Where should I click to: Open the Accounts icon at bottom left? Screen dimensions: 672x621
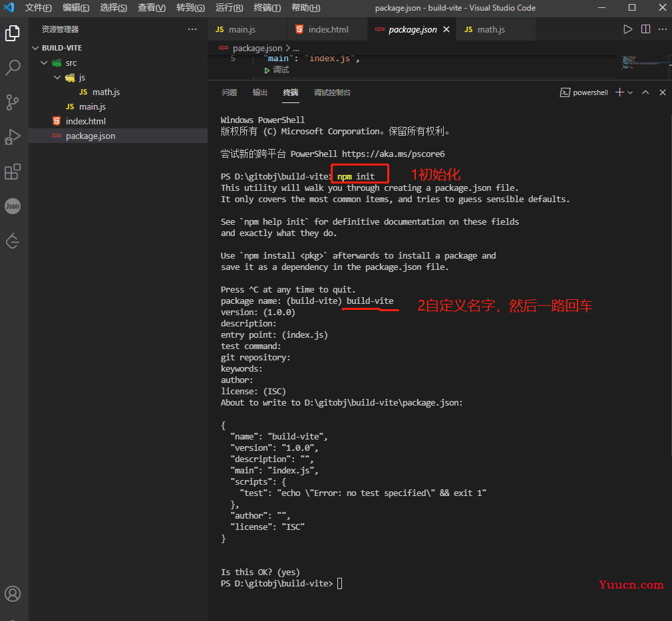13,594
